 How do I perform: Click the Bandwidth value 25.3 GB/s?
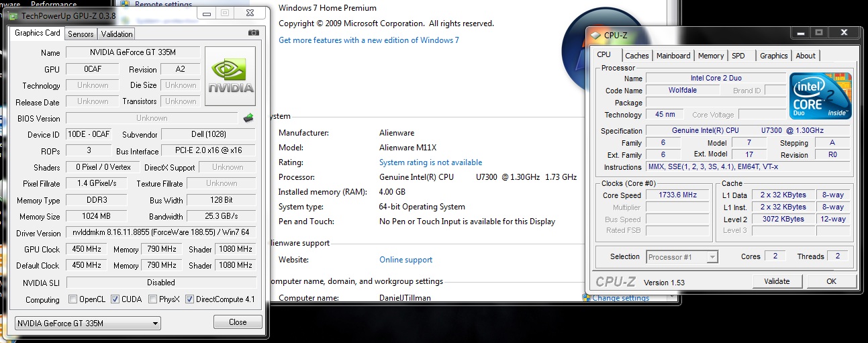pos(221,216)
